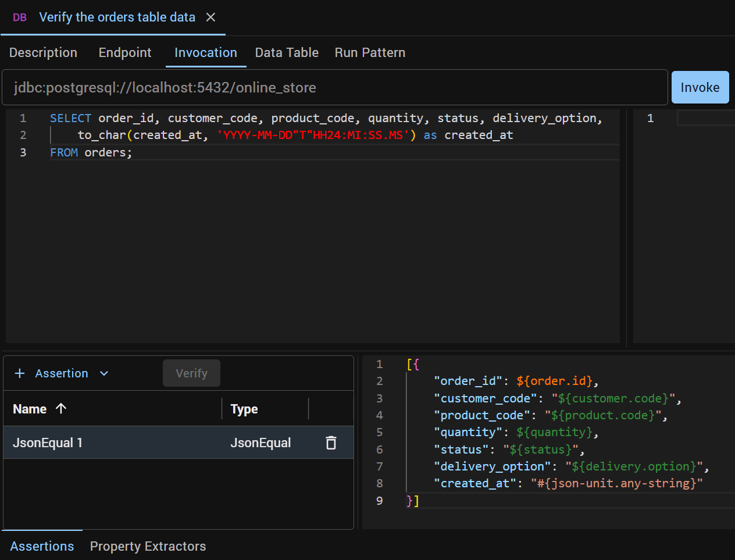Click the ${product.code} placeholder value

602,415
